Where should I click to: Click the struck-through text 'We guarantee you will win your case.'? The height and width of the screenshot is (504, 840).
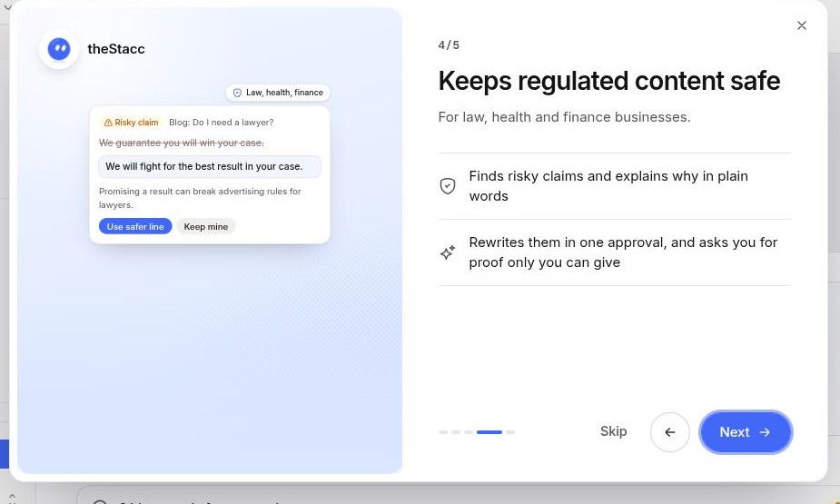(181, 143)
